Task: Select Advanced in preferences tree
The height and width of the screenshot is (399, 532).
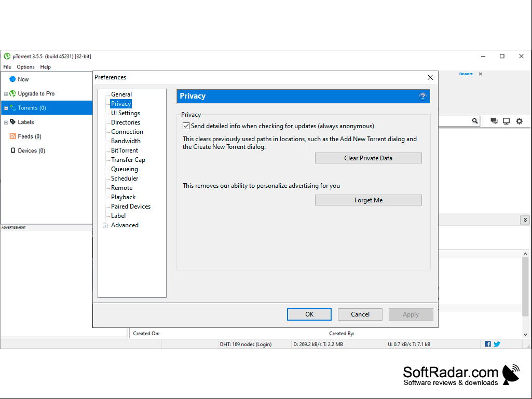Action: pos(125,225)
